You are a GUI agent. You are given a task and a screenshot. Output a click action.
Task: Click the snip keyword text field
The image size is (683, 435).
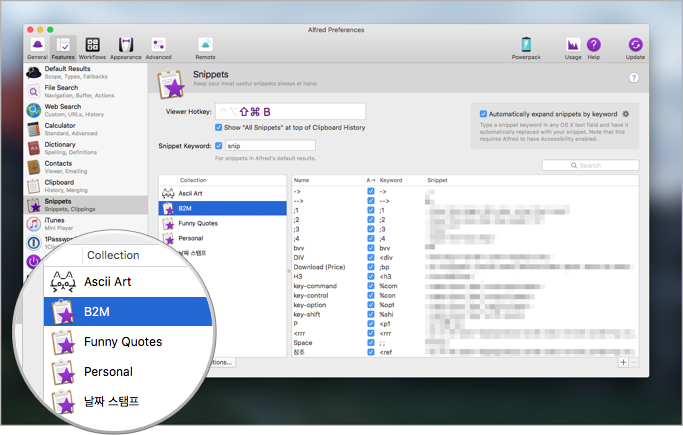[x=270, y=146]
